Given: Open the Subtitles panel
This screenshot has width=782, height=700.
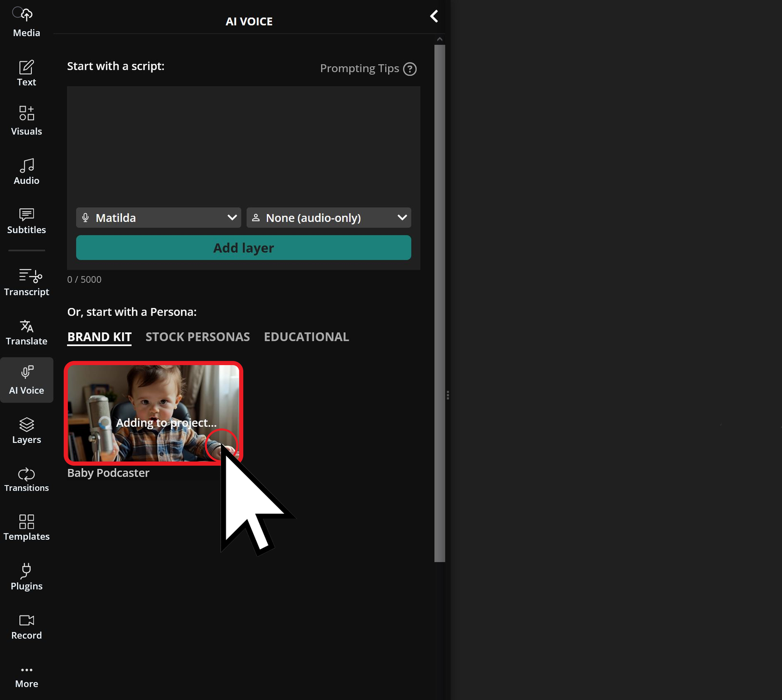Looking at the screenshot, I should pos(26,220).
